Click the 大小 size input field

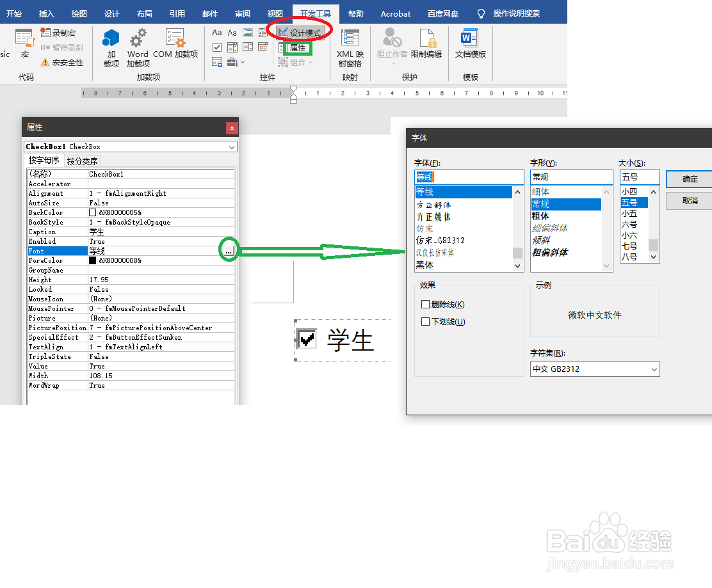tap(640, 177)
